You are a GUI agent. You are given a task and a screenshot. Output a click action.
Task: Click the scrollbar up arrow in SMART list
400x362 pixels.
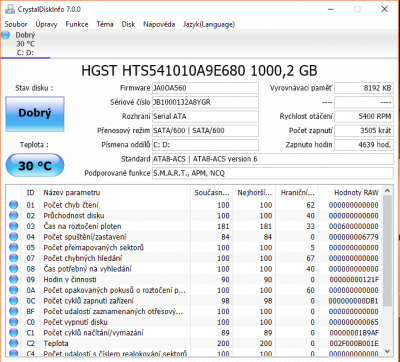(x=387, y=191)
